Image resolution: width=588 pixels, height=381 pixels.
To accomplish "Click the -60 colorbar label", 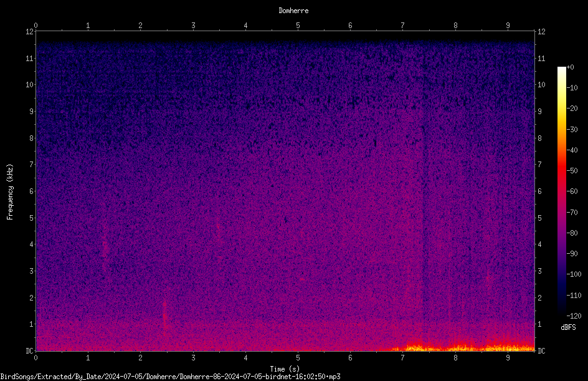I will (572, 191).
